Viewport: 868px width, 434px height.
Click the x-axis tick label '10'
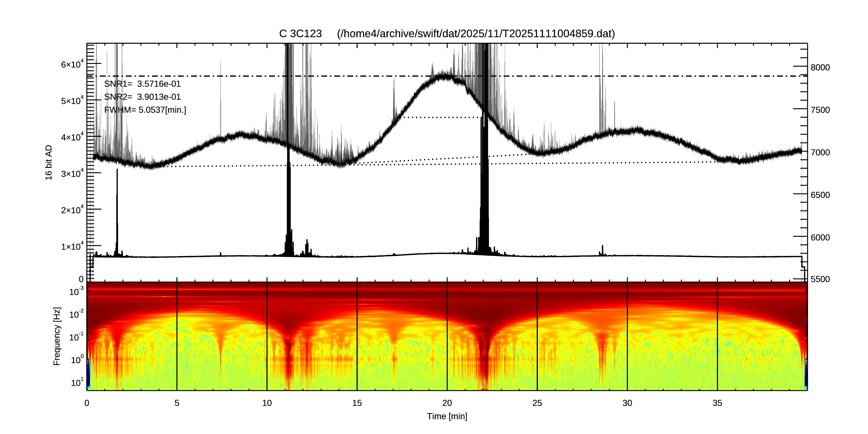pyautogui.click(x=267, y=403)
